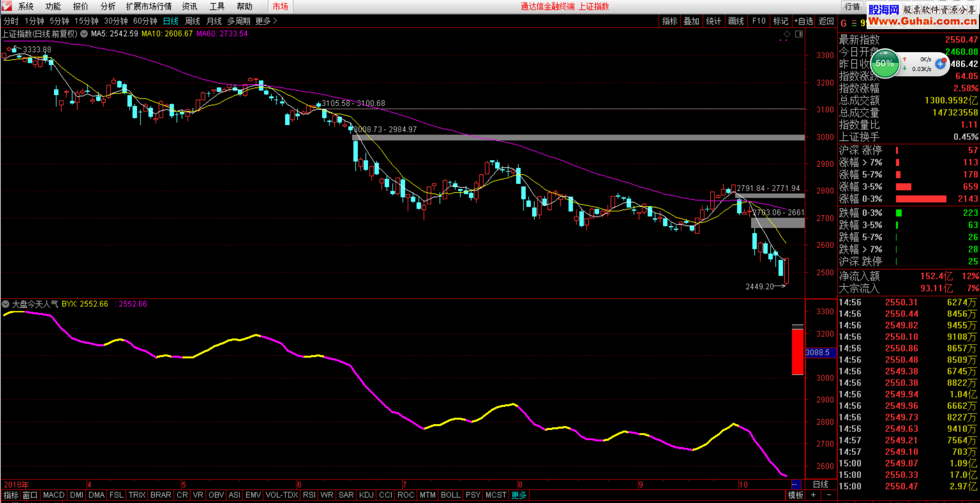Click the 日线 label at the bottom right
This screenshot has width=980, height=503.
tap(821, 484)
